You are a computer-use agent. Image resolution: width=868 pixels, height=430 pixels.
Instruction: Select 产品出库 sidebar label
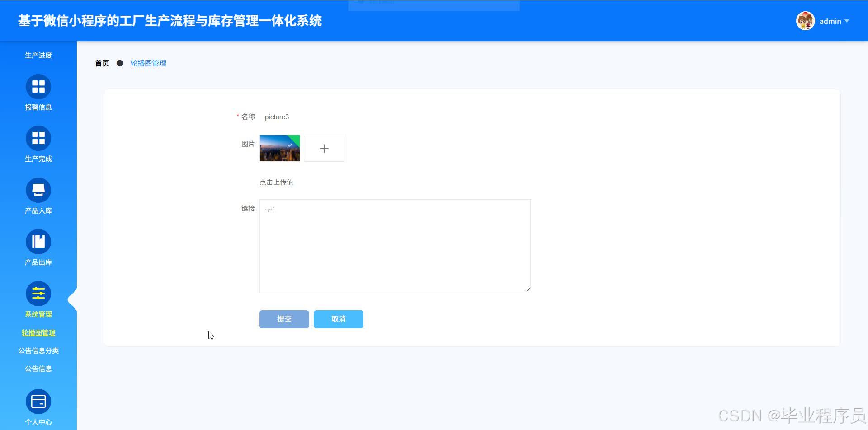point(38,262)
